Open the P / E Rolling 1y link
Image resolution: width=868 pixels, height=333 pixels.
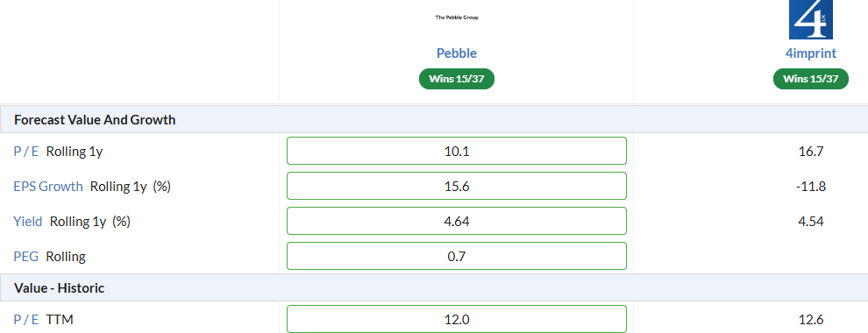(26, 151)
